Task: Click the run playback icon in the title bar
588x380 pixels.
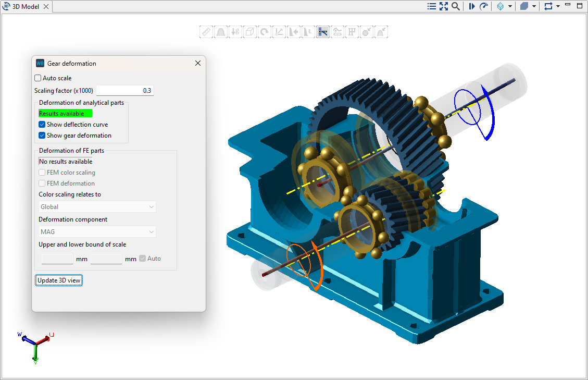Action: pyautogui.click(x=472, y=6)
